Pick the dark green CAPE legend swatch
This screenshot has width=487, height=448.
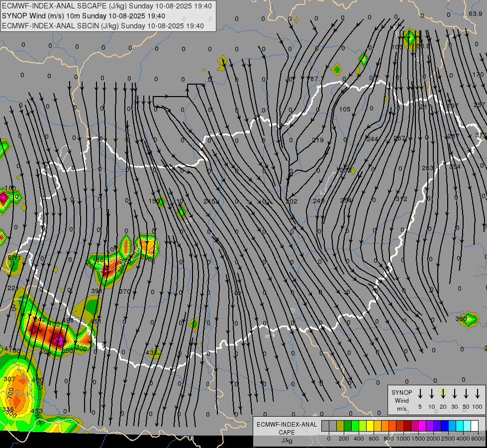tap(348, 426)
